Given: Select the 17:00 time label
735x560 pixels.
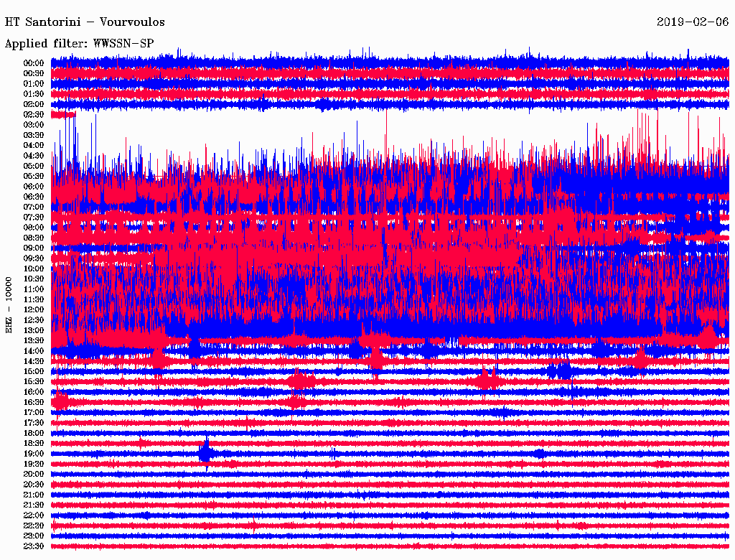Looking at the screenshot, I should click(x=34, y=413).
